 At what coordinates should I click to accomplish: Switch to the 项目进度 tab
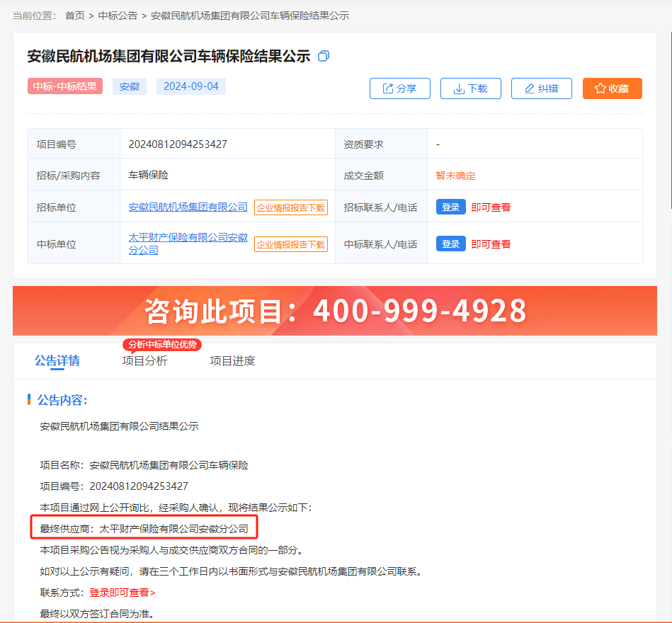click(x=233, y=361)
